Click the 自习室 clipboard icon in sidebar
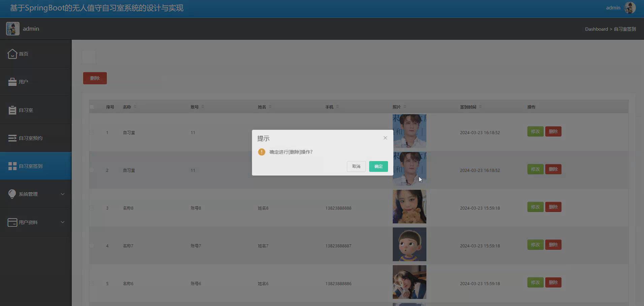 [x=12, y=110]
